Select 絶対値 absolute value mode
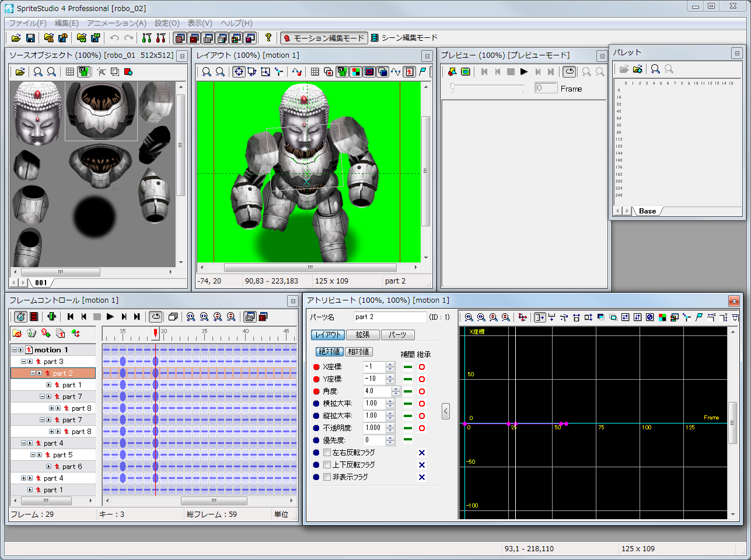 (330, 352)
